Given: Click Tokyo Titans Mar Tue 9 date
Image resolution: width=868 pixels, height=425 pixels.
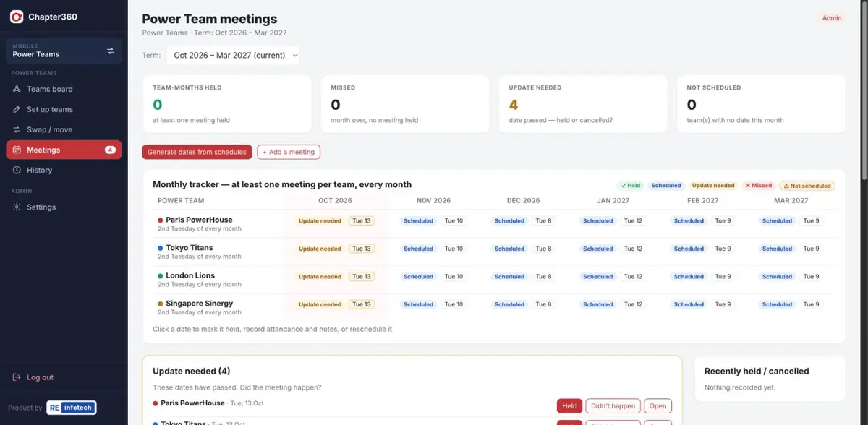Looking at the screenshot, I should coord(812,249).
